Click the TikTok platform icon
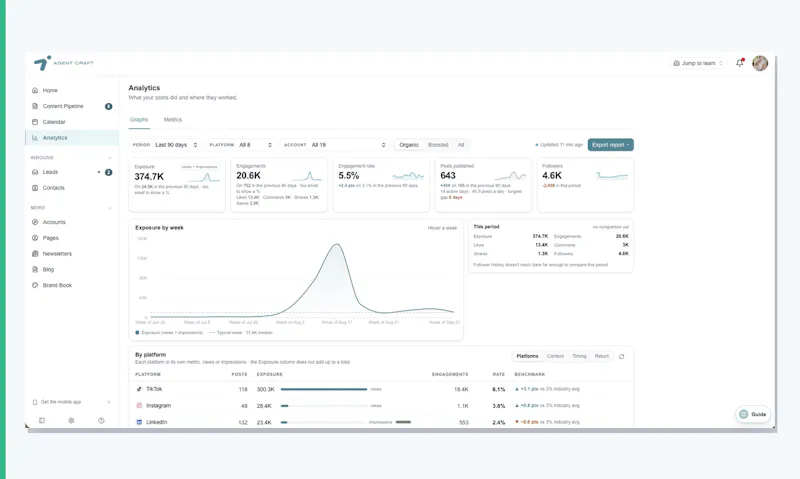Image resolution: width=800 pixels, height=479 pixels. [x=139, y=389]
